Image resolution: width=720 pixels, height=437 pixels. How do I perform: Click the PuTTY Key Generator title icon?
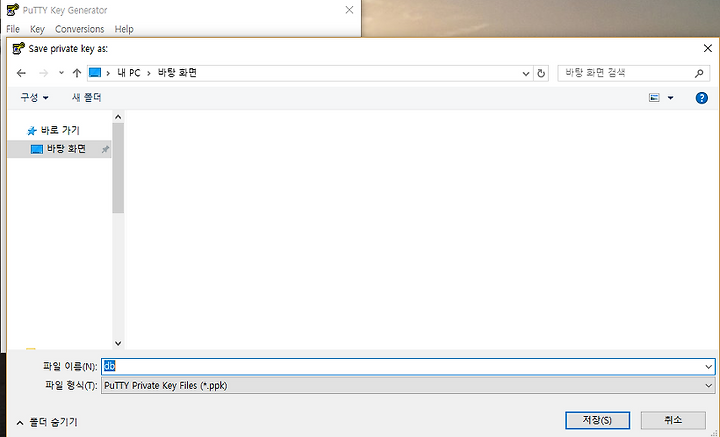[13, 10]
